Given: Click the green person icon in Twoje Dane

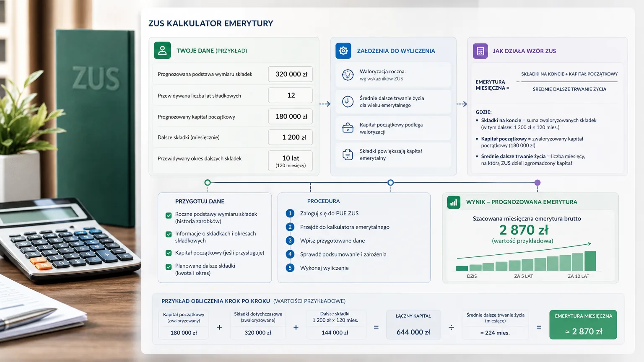Looking at the screenshot, I should point(162,50).
